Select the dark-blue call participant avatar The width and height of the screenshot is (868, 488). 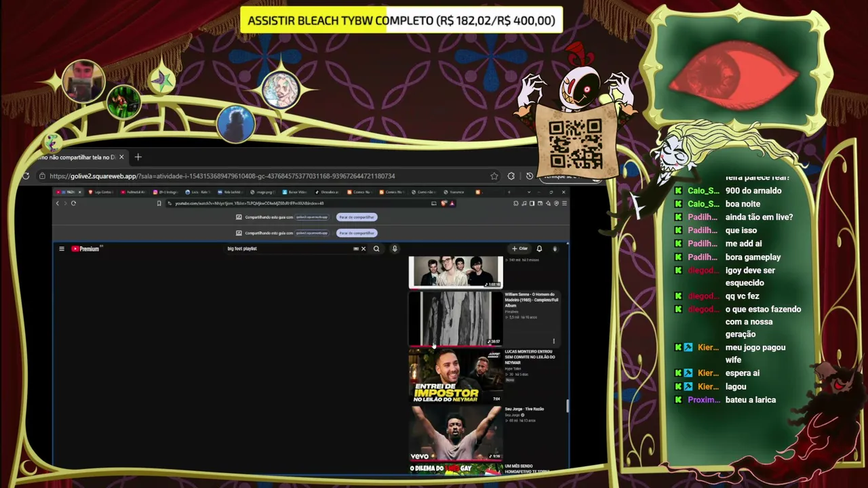coord(236,123)
